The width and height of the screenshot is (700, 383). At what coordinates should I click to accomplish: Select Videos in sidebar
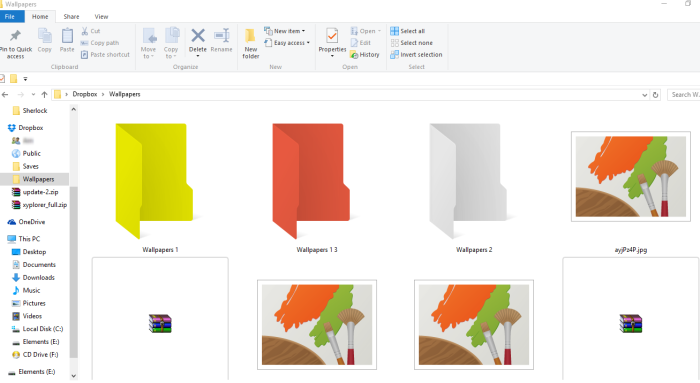(x=27, y=316)
